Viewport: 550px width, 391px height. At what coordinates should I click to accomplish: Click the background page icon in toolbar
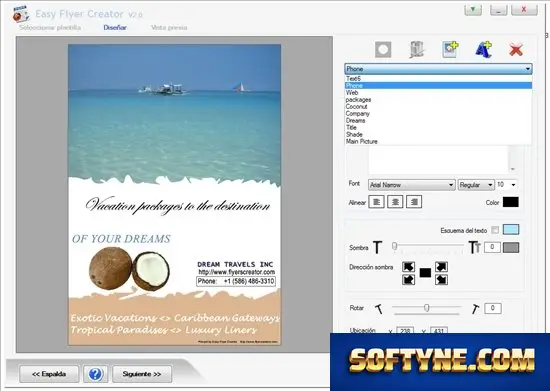416,49
